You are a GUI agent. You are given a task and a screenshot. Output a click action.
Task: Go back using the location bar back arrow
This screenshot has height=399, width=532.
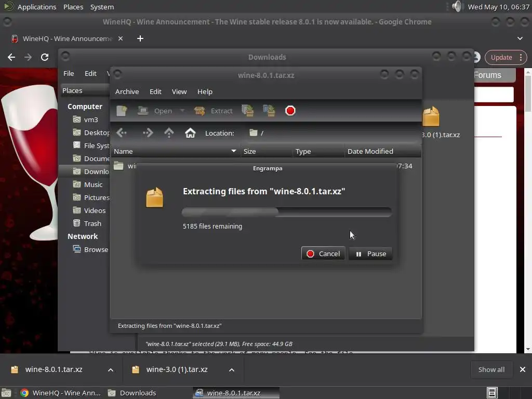tap(121, 133)
